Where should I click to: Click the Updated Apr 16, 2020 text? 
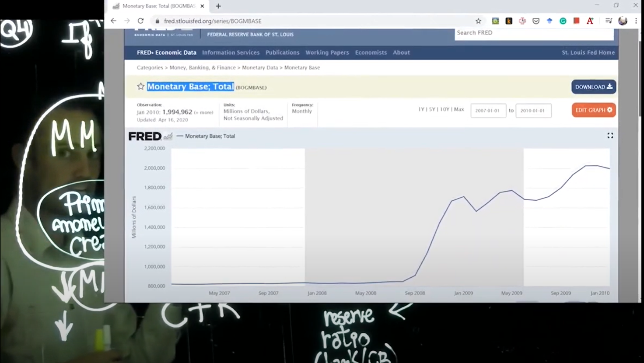162,120
